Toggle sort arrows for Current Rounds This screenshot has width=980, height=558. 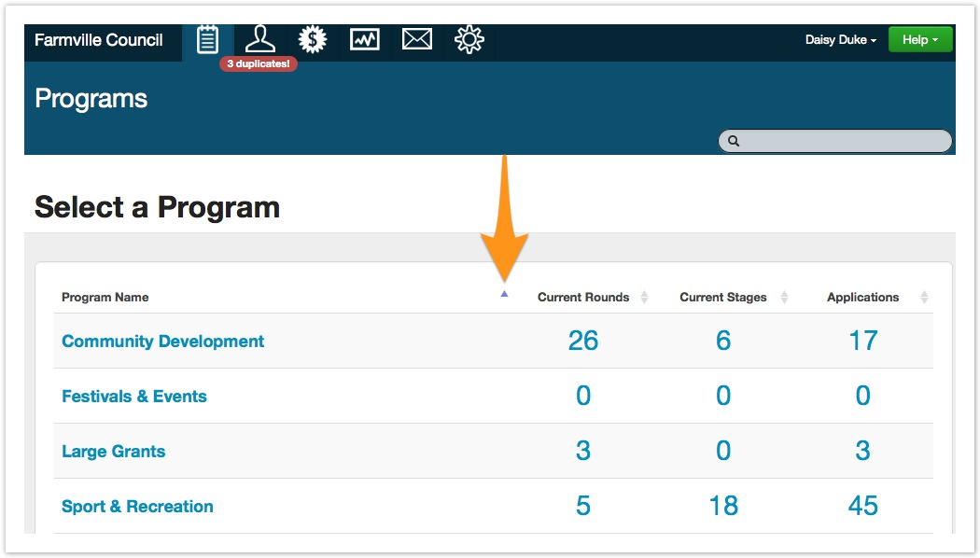click(644, 298)
